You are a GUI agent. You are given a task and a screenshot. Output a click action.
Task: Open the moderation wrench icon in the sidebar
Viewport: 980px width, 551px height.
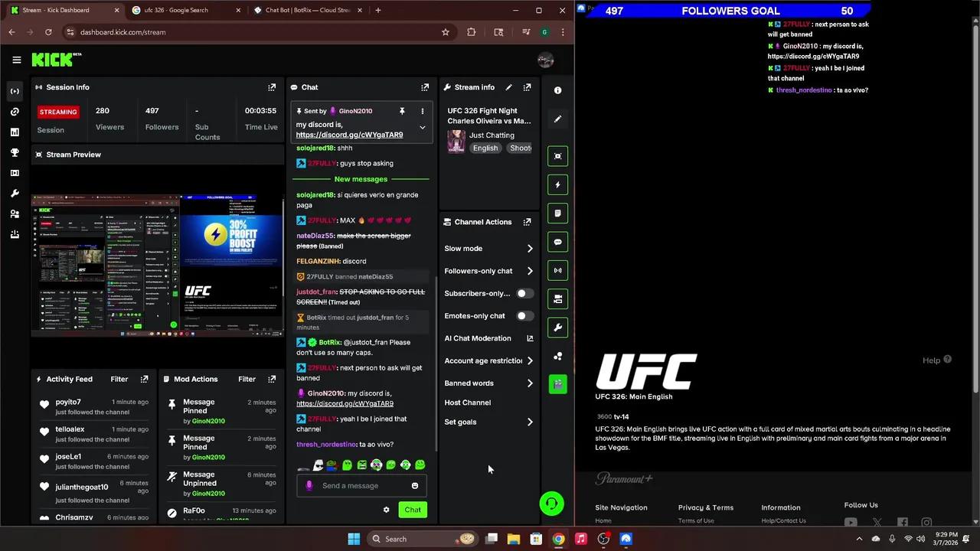point(15,194)
